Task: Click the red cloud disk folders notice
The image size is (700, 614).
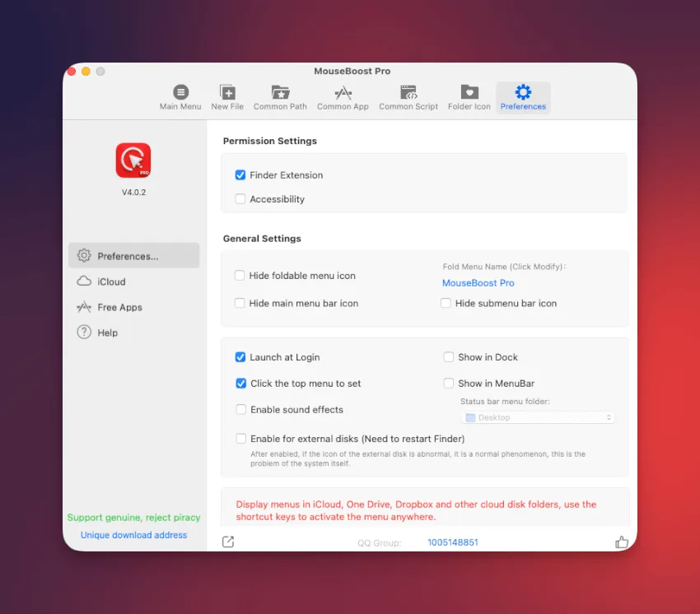Action: pos(416,510)
